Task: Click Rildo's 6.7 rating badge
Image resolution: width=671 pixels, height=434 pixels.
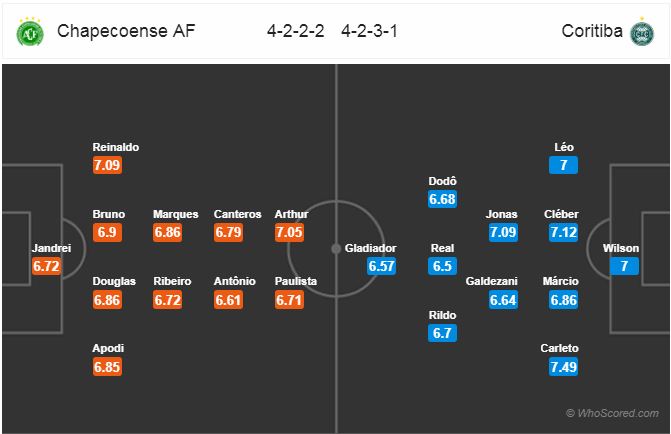Action: click(442, 333)
